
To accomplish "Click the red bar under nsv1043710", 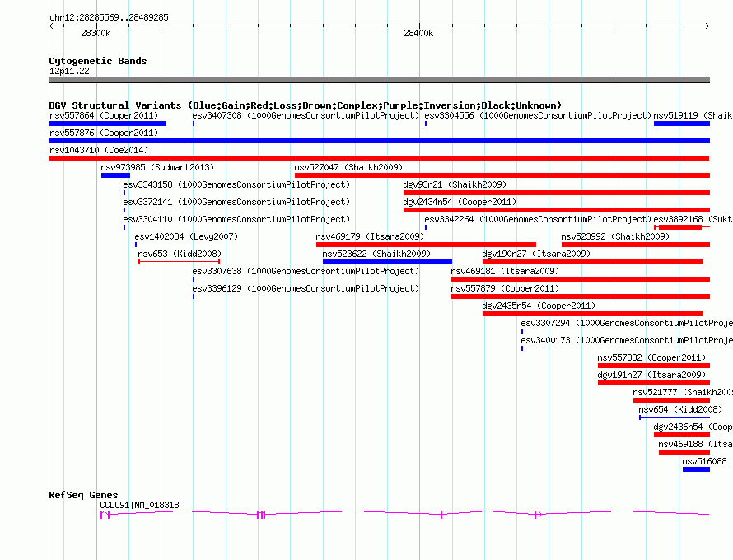I will coord(379,158).
